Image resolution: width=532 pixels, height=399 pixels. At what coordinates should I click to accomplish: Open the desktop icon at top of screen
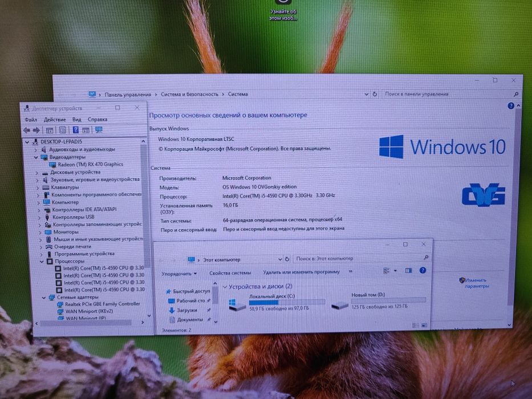(283, 10)
